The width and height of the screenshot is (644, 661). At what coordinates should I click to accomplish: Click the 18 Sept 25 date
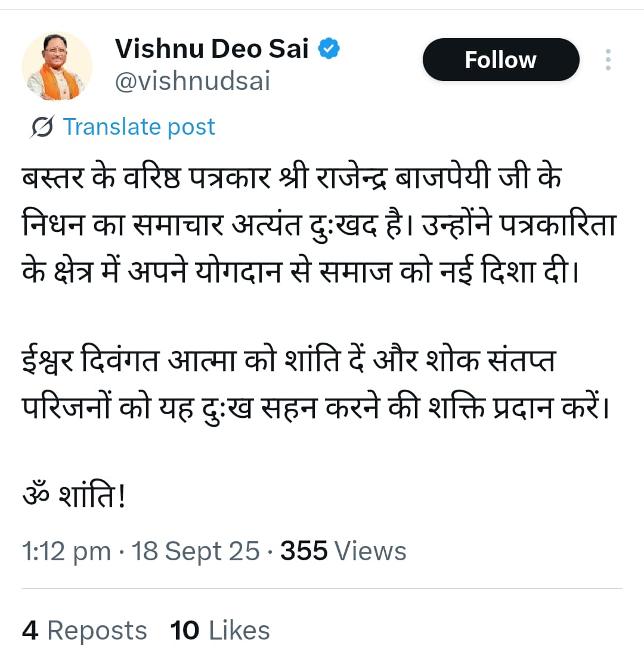(x=196, y=551)
